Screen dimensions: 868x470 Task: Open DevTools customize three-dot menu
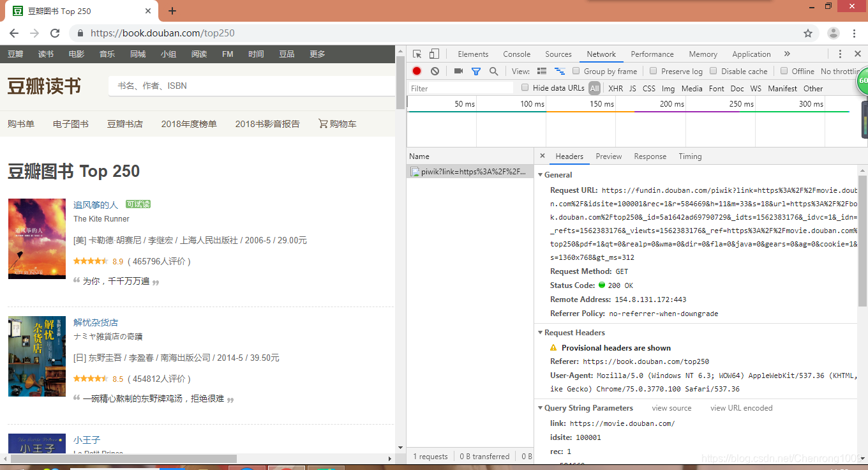(x=840, y=54)
